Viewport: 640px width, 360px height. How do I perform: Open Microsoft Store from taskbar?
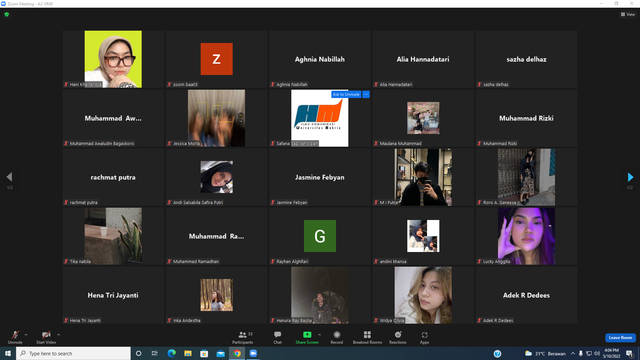point(204,353)
